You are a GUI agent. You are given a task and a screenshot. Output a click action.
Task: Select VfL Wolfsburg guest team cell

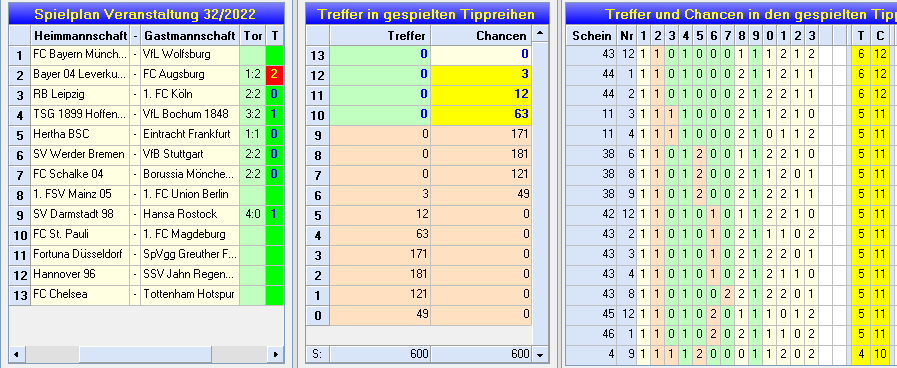(x=190, y=55)
